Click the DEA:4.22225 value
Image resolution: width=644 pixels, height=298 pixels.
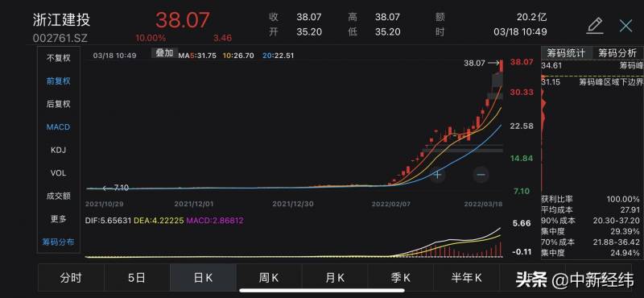coord(159,221)
